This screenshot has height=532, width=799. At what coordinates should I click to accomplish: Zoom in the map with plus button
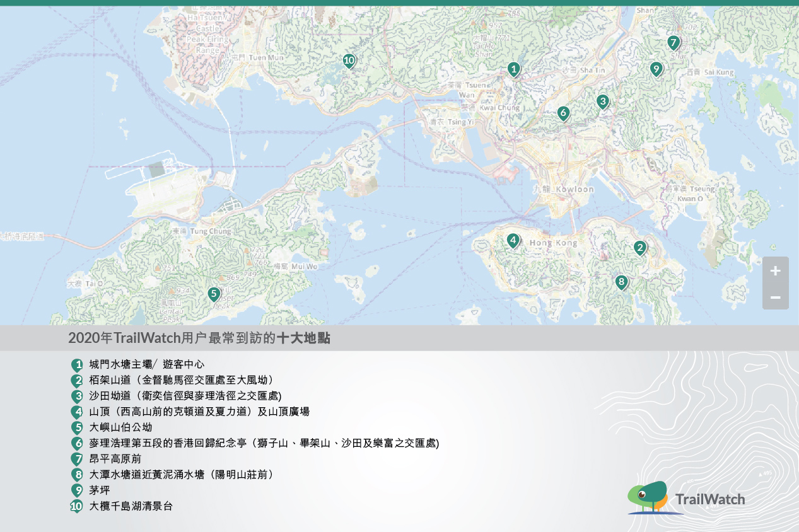pyautogui.click(x=775, y=270)
